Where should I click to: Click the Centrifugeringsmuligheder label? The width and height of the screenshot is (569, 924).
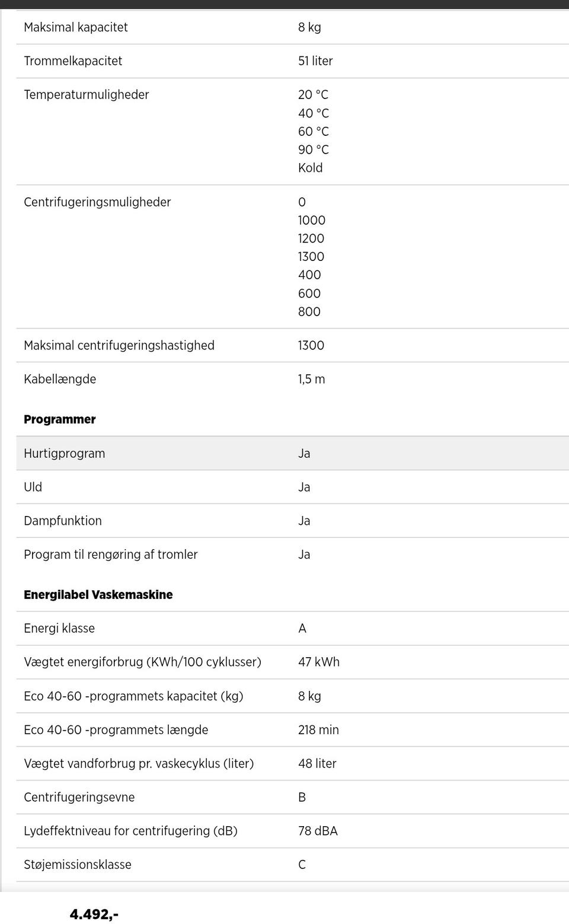pyautogui.click(x=97, y=202)
